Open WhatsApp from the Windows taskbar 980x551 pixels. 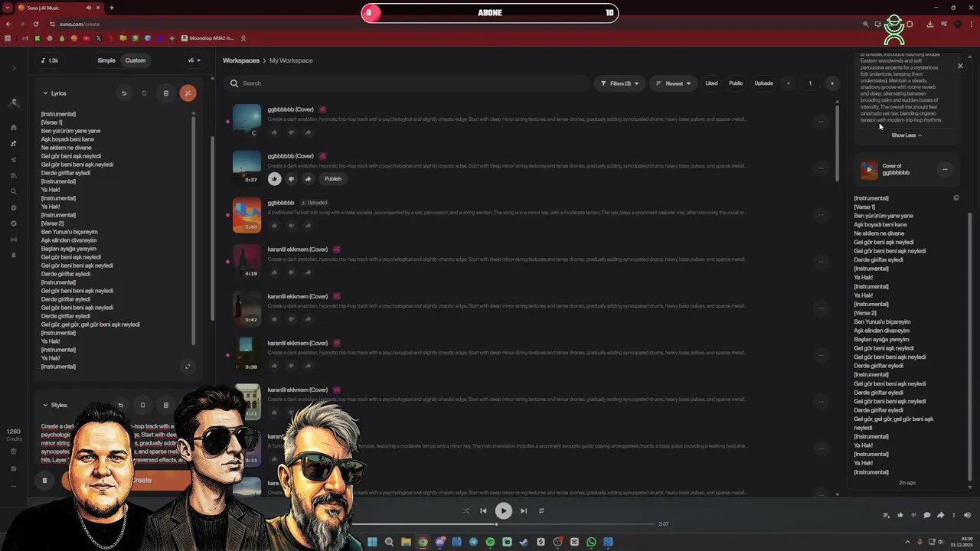click(x=591, y=542)
